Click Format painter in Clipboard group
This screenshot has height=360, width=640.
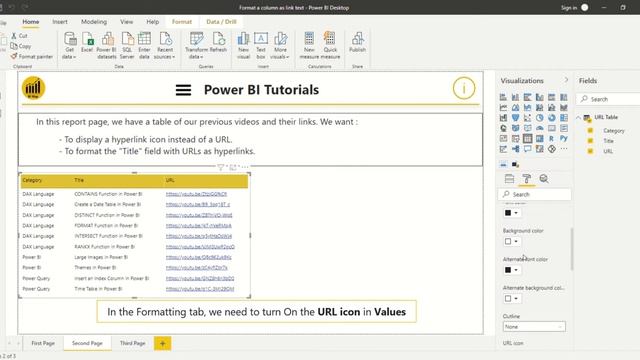coord(32,56)
